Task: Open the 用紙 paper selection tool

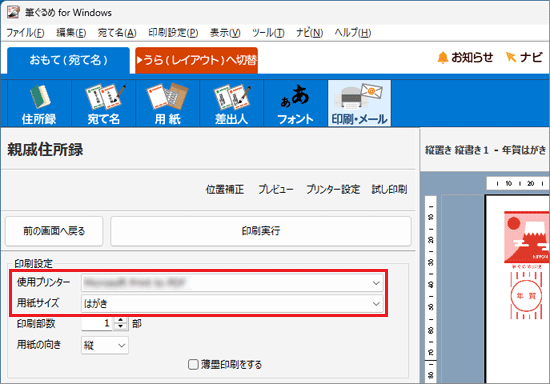Action: [x=167, y=103]
